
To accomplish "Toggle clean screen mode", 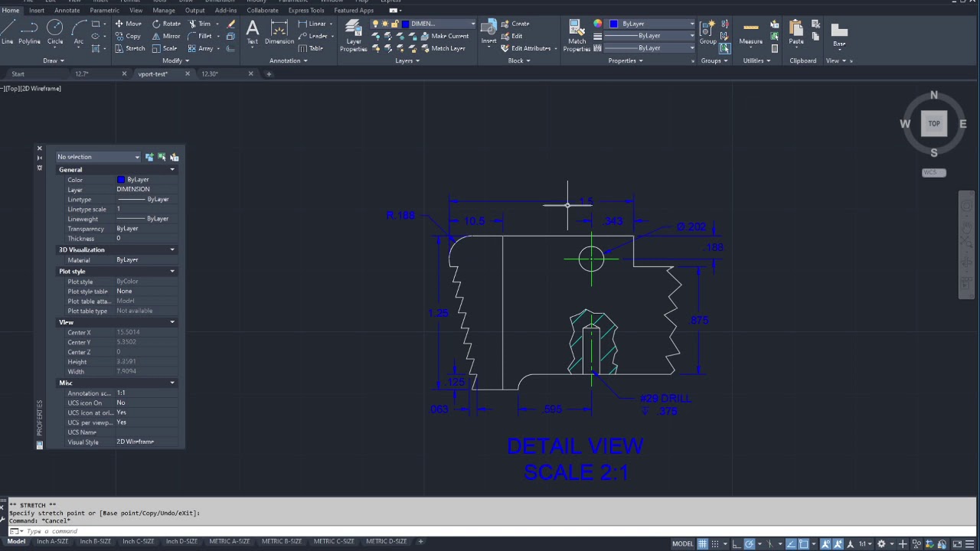I will pos(957,544).
